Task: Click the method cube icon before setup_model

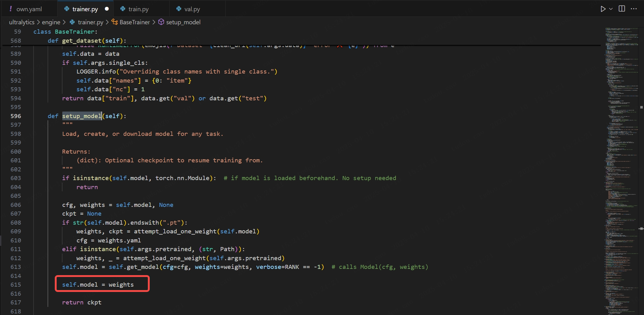Action: pyautogui.click(x=161, y=22)
